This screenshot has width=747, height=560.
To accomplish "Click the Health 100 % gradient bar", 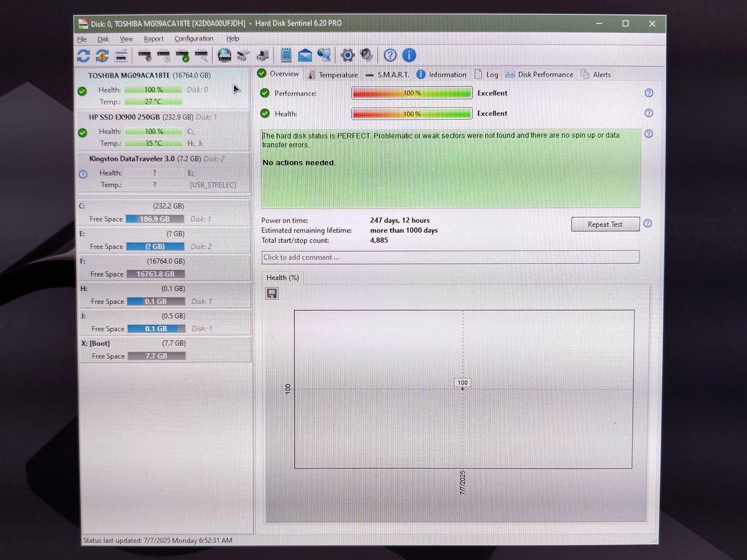I will (x=412, y=114).
